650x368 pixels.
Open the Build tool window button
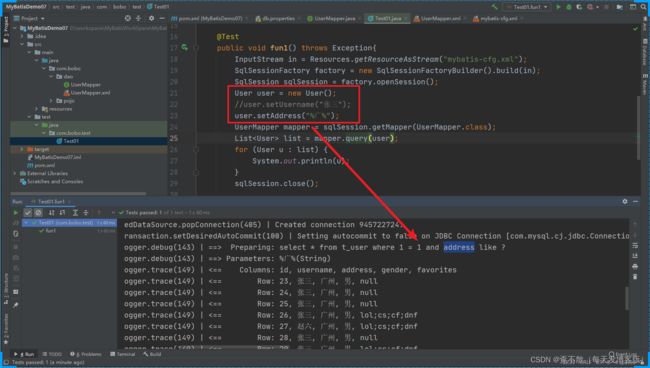pos(152,354)
